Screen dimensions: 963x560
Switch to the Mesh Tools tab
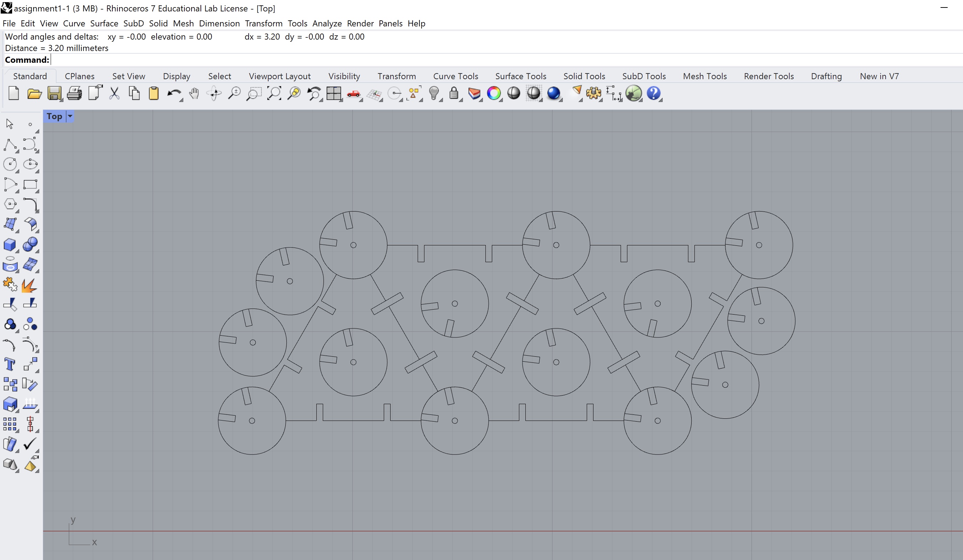(x=705, y=76)
